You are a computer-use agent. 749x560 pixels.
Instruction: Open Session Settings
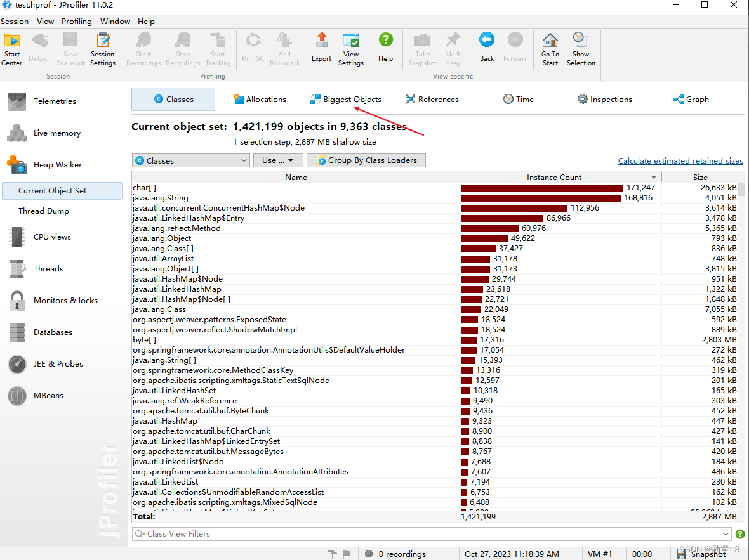(x=102, y=48)
